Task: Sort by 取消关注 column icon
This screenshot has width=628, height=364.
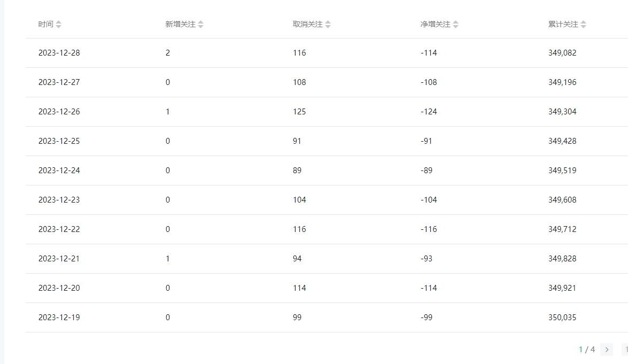Action: tap(328, 25)
